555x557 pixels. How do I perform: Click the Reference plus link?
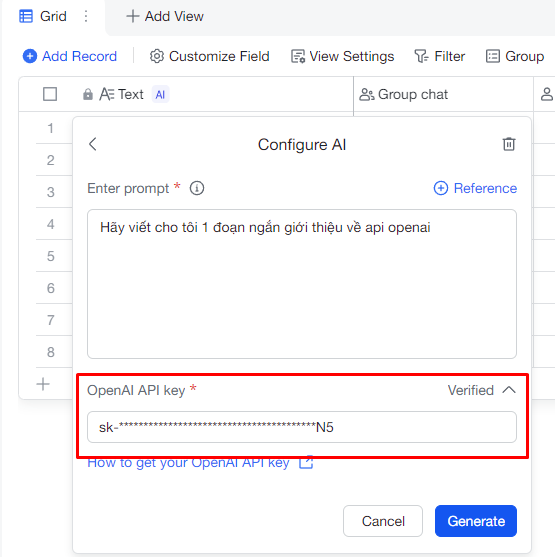475,188
